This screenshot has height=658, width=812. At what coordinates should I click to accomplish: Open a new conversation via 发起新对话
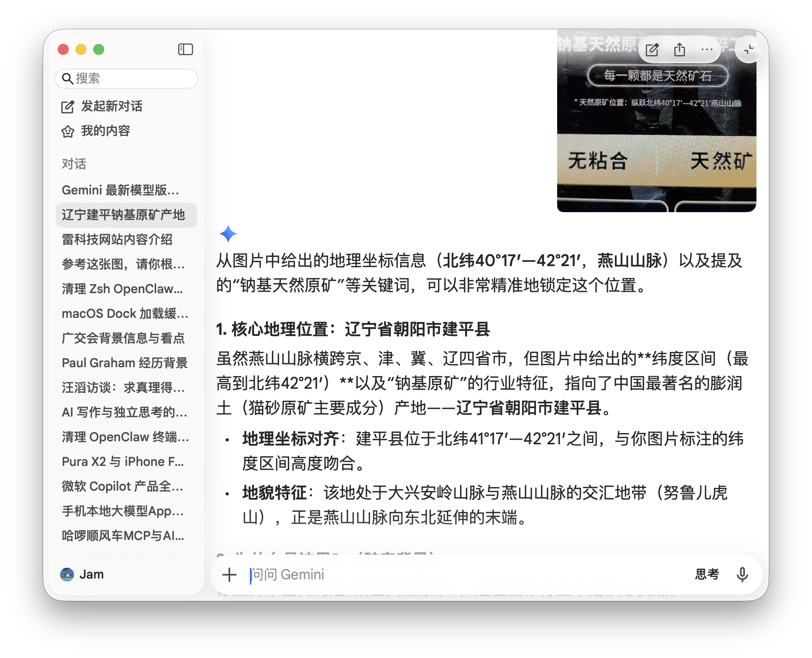[111, 106]
